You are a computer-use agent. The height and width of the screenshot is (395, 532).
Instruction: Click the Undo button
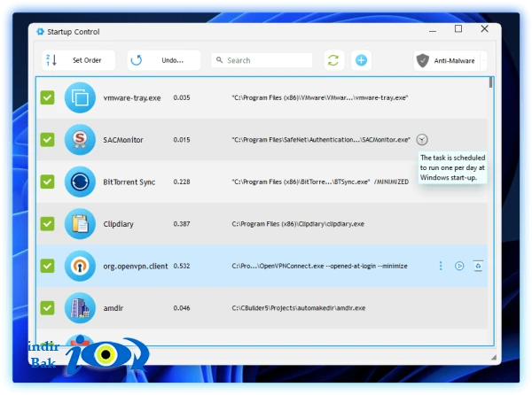coord(163,60)
